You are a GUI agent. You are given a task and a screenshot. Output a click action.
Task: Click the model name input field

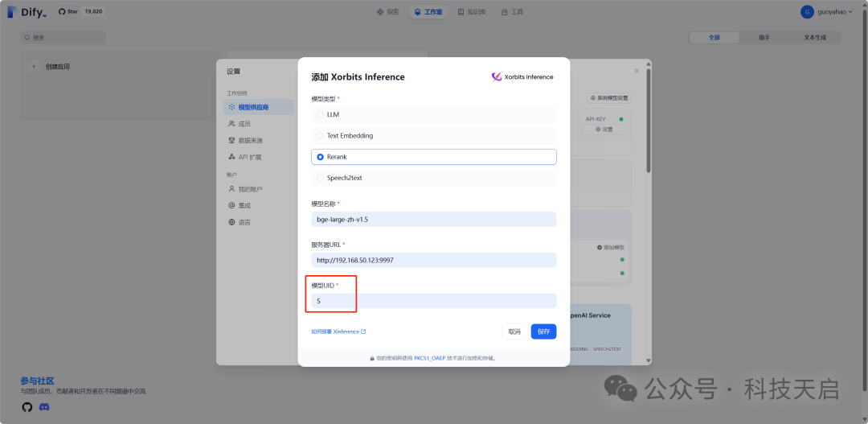click(433, 219)
